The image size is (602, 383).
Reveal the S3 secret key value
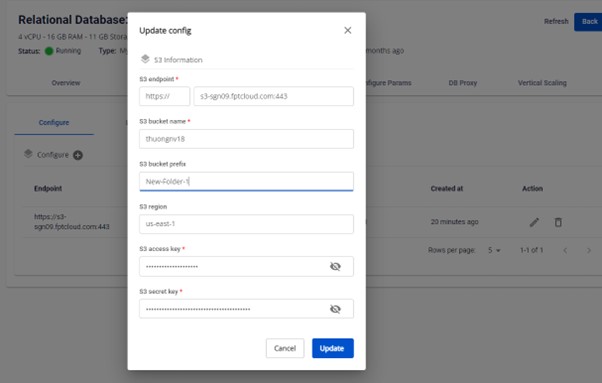(x=335, y=309)
